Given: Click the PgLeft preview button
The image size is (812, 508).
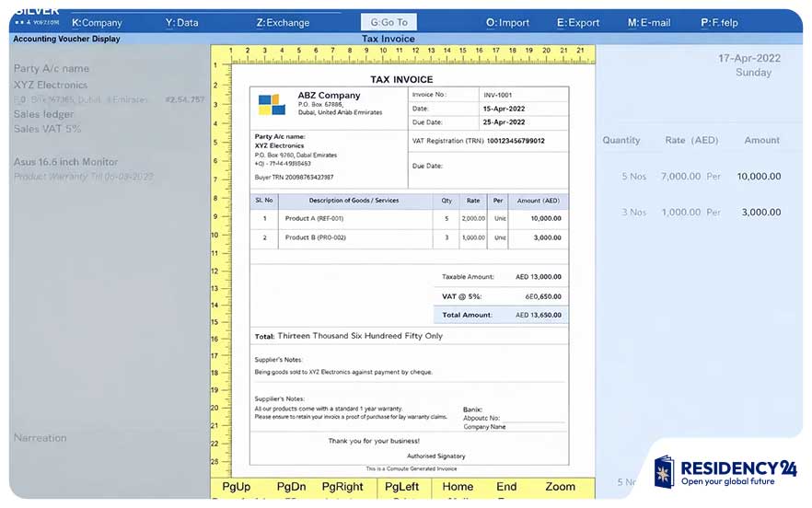Looking at the screenshot, I should click(401, 487).
